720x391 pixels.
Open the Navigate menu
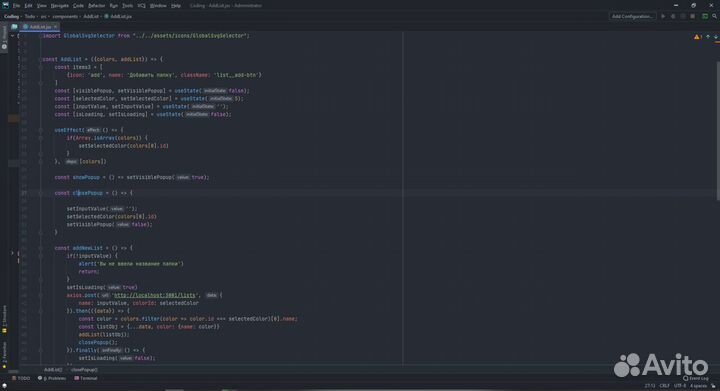pos(60,6)
